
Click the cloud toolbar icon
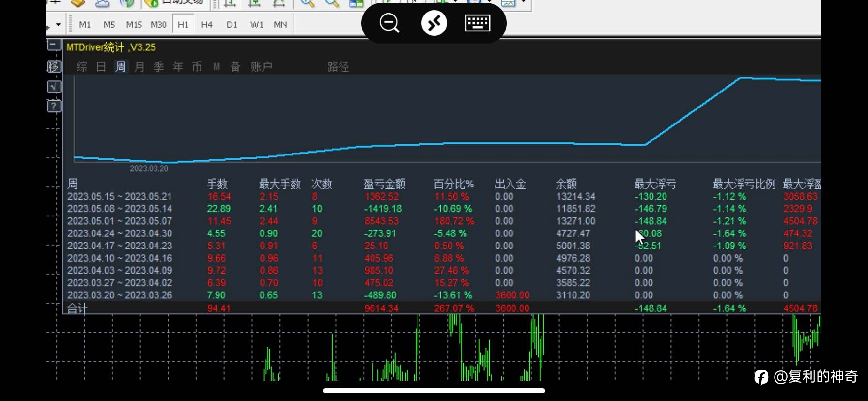click(102, 3)
